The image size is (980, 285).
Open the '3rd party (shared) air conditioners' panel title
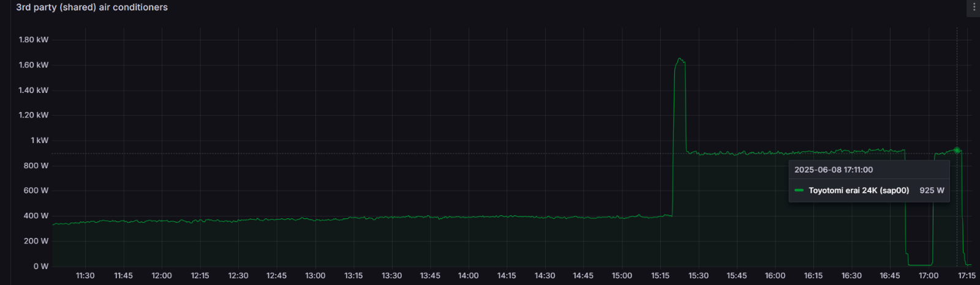pos(92,7)
